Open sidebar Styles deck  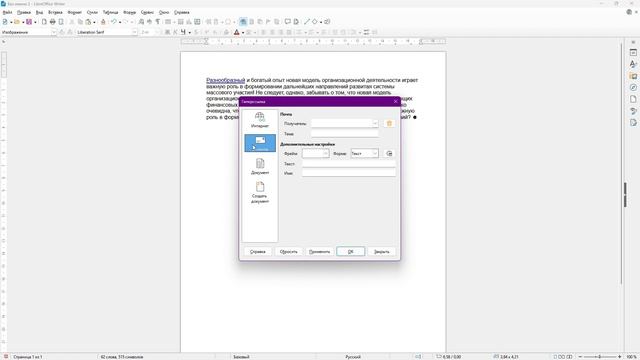pos(633,64)
